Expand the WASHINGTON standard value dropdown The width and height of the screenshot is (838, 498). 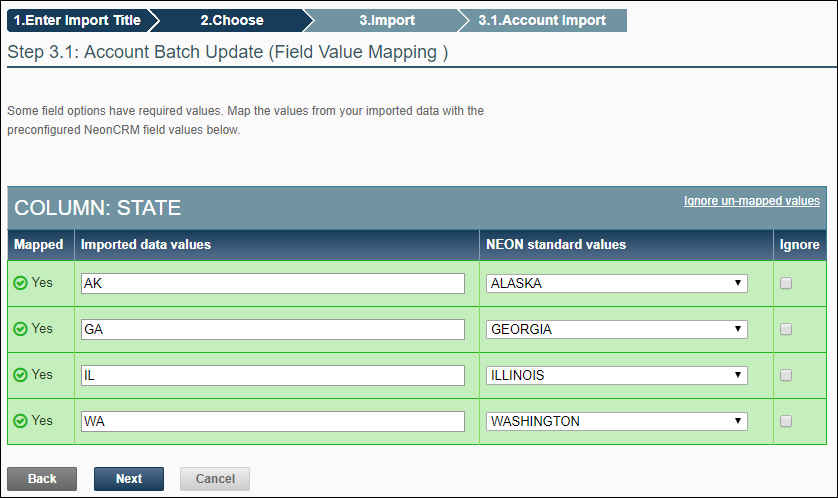tap(616, 421)
